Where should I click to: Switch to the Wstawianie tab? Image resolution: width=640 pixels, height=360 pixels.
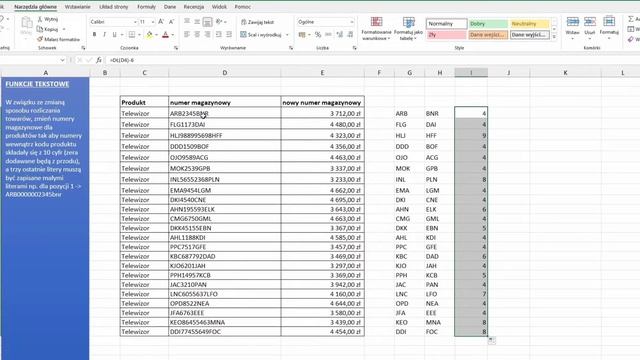[78, 7]
